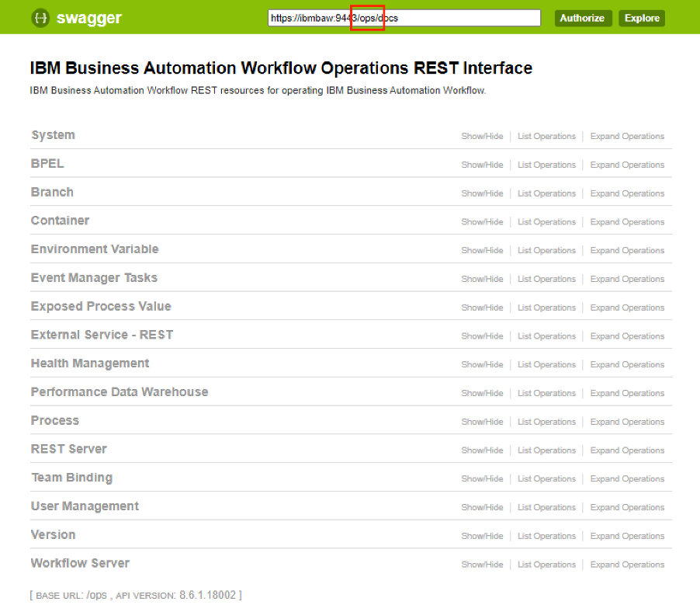The image size is (700, 612).
Task: Expand Operations for Environment Variable
Action: (x=627, y=251)
